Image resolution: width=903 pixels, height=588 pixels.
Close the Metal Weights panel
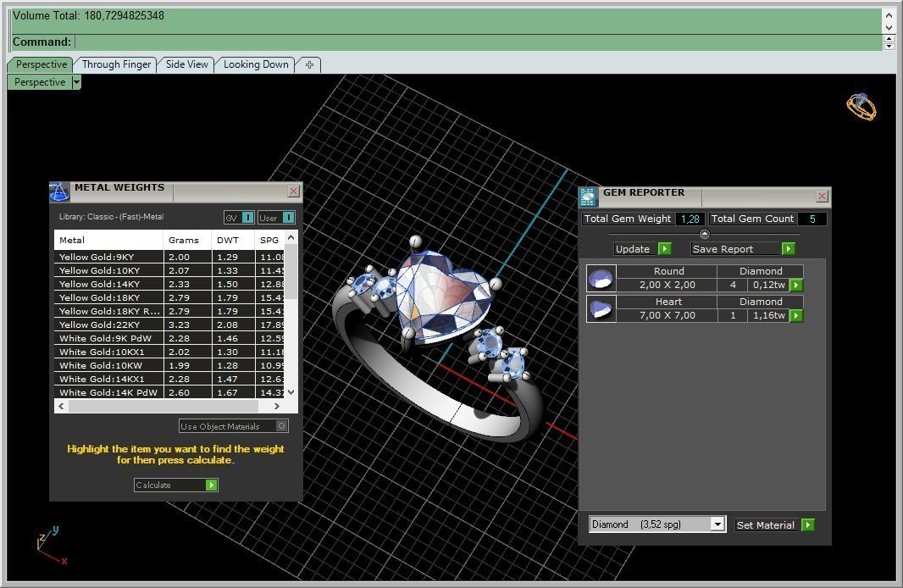pyautogui.click(x=294, y=191)
